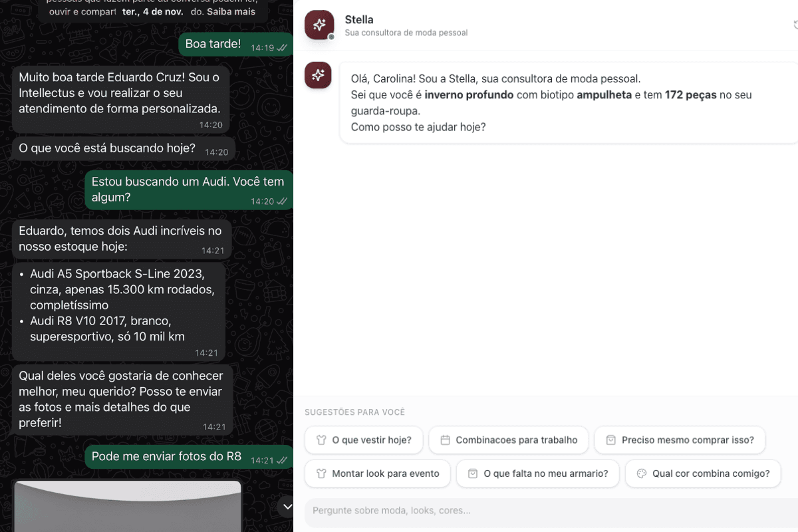Open the 'Saiba mais' link

tap(231, 12)
